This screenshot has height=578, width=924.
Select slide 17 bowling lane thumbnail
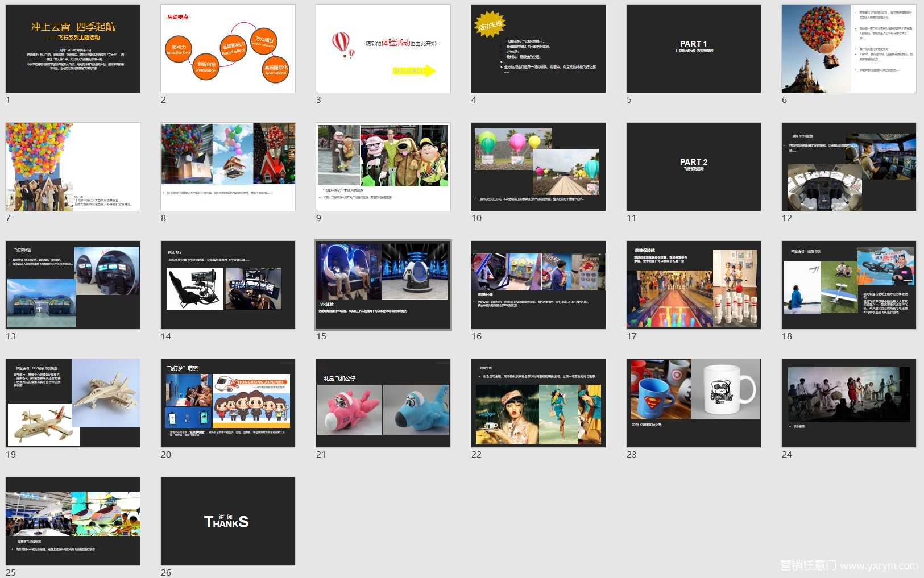pos(694,285)
